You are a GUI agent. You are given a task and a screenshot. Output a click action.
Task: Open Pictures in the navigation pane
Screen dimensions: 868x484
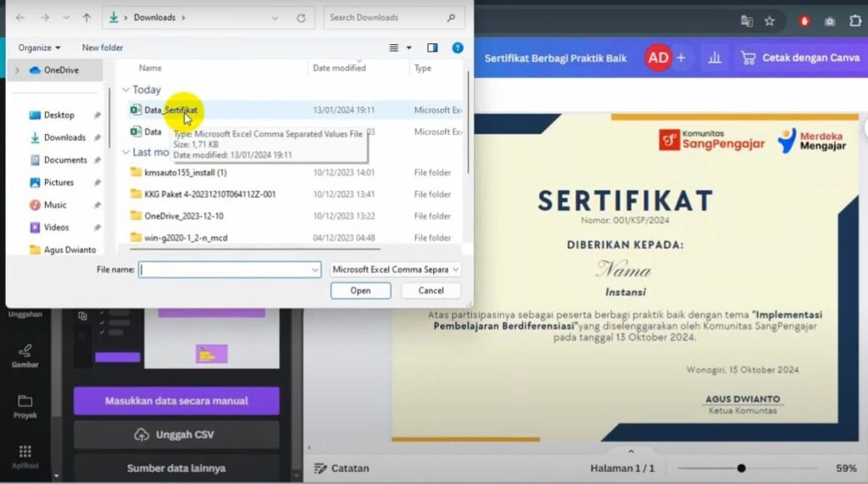58,182
